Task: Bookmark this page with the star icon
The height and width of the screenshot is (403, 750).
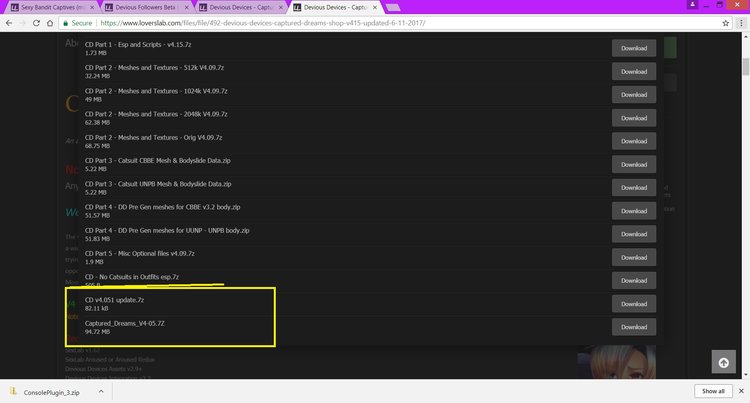Action: (726, 23)
